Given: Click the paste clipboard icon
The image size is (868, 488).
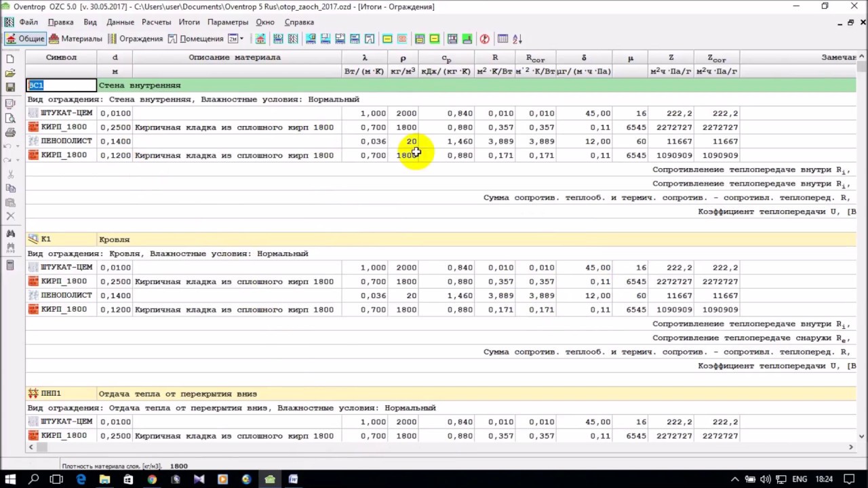Looking at the screenshot, I should (x=10, y=203).
